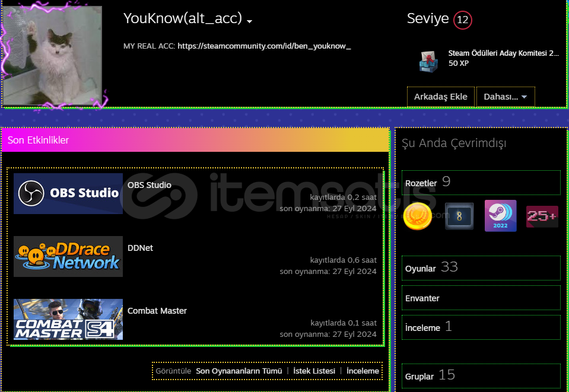Click DDNet 'kayıtlarda 0,6 saat' text

point(344,260)
